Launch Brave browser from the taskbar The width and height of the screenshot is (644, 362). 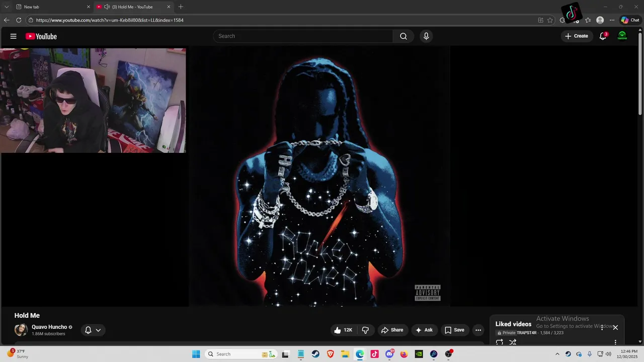click(331, 354)
